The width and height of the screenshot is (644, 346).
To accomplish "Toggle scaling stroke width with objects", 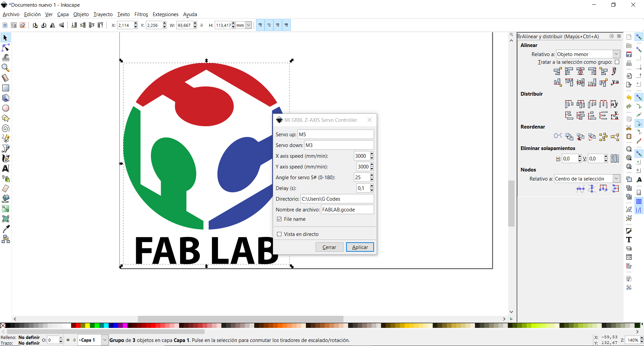I will tap(260, 25).
